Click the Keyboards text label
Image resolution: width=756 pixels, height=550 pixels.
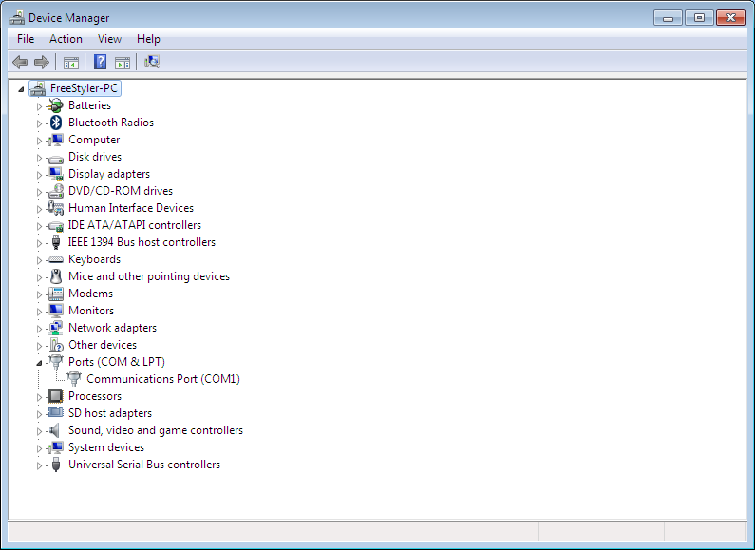(95, 259)
